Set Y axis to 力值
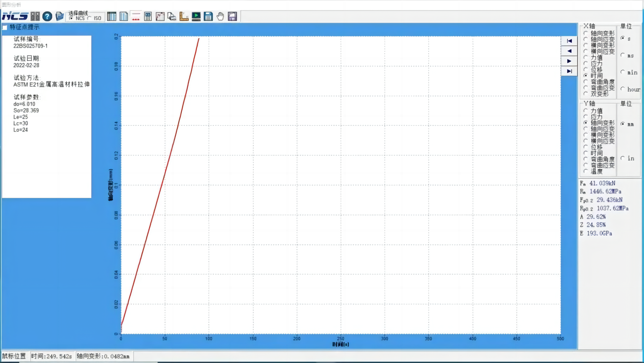 [586, 110]
